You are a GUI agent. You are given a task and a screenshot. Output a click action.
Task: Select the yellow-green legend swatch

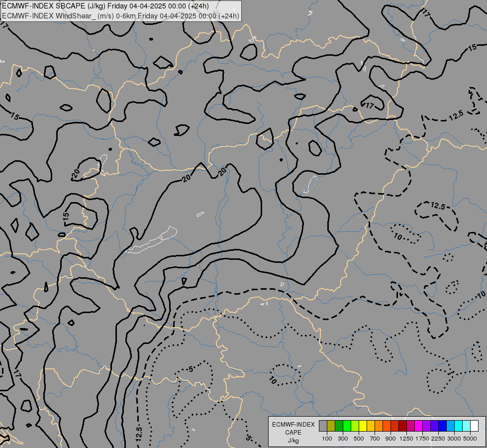pyautogui.click(x=355, y=426)
